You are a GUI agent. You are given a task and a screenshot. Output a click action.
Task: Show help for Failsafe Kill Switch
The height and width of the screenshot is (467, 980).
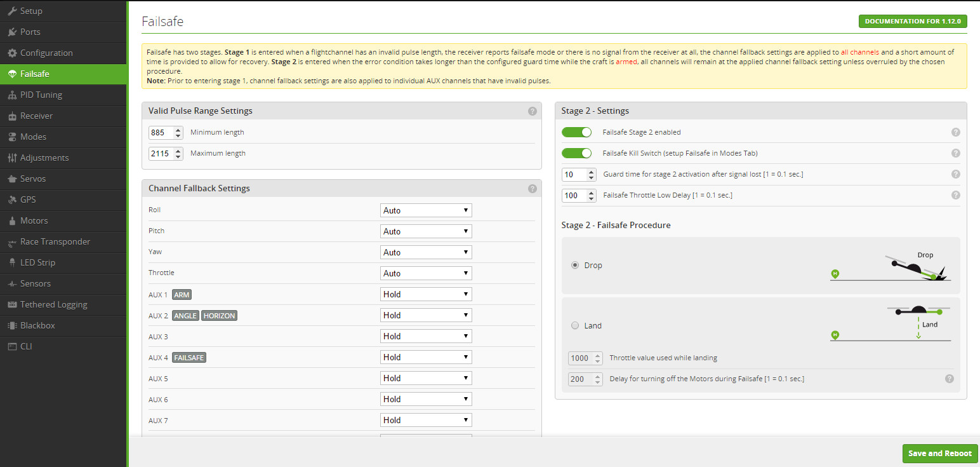coord(955,153)
